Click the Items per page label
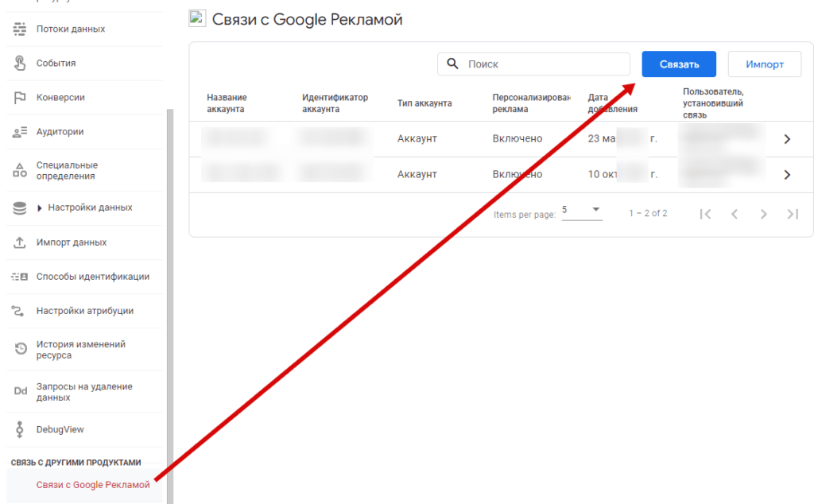 point(525,215)
